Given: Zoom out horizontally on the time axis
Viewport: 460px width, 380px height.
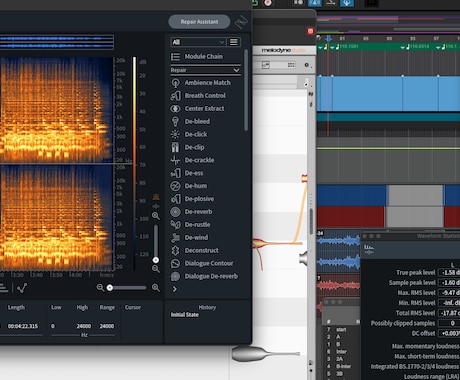Looking at the screenshot, I should [100, 288].
